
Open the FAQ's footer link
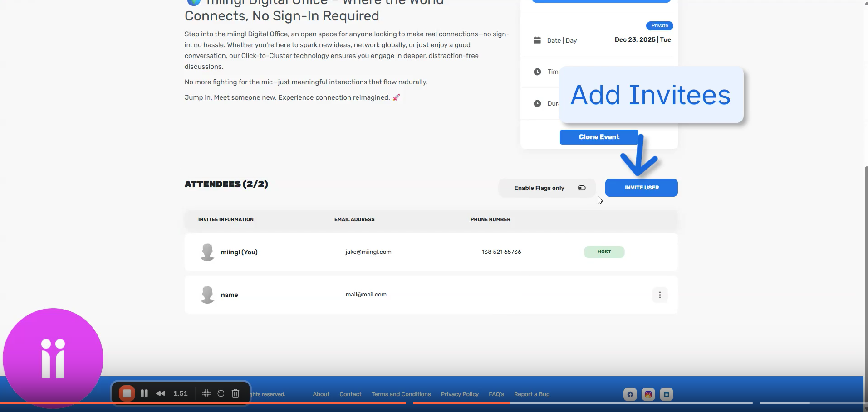point(496,394)
